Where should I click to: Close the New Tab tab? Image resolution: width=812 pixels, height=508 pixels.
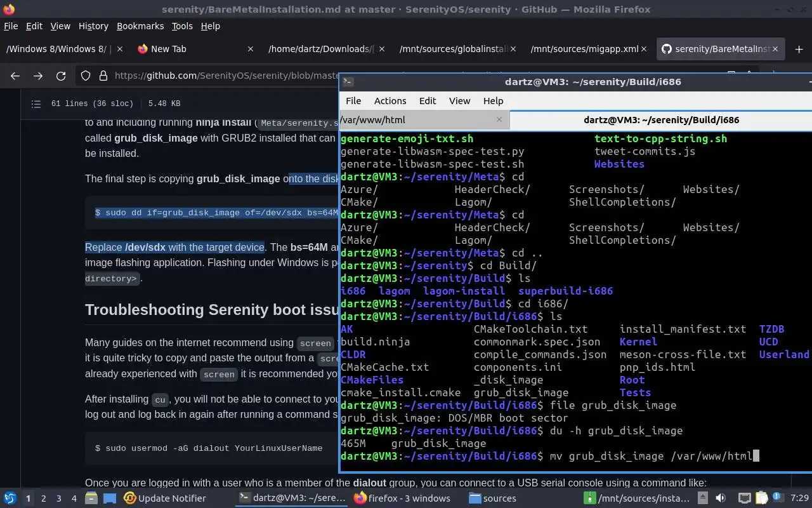250,49
